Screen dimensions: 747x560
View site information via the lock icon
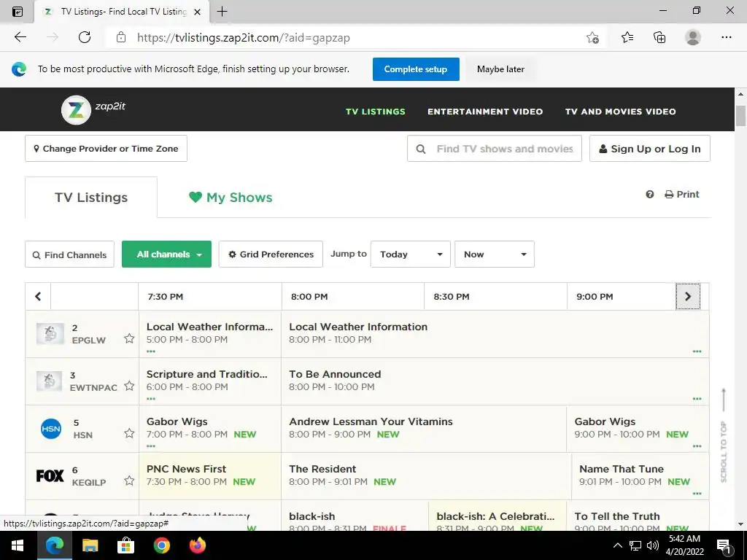(121, 38)
